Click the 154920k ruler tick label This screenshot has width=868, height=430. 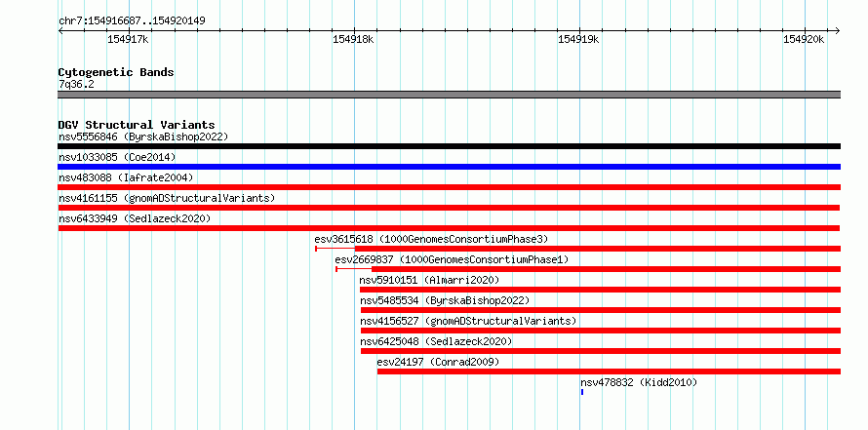[804, 39]
